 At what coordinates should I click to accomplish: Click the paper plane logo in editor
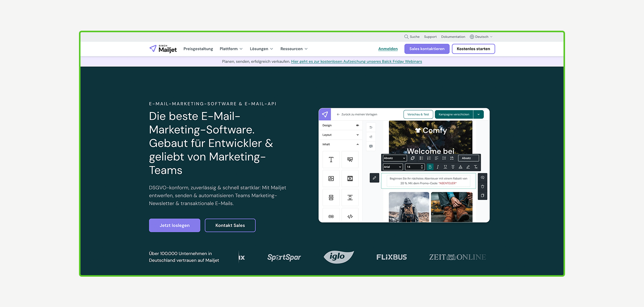click(325, 114)
